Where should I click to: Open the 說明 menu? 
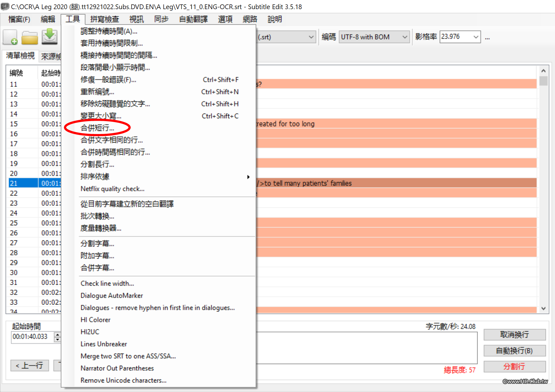(275, 19)
